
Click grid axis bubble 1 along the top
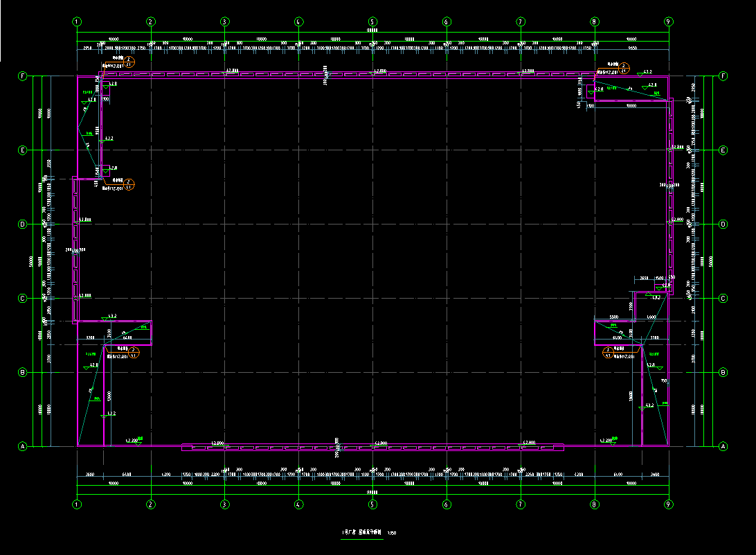77,21
